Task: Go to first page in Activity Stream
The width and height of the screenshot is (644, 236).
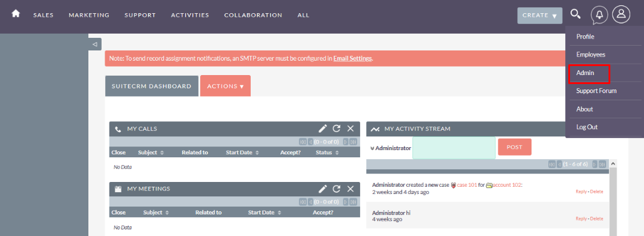Action: [552, 164]
